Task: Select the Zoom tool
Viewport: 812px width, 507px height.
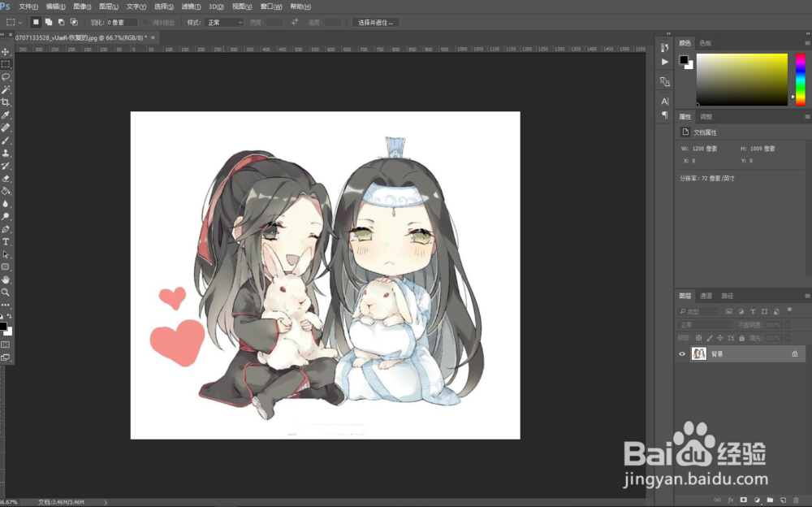Action: [6, 292]
